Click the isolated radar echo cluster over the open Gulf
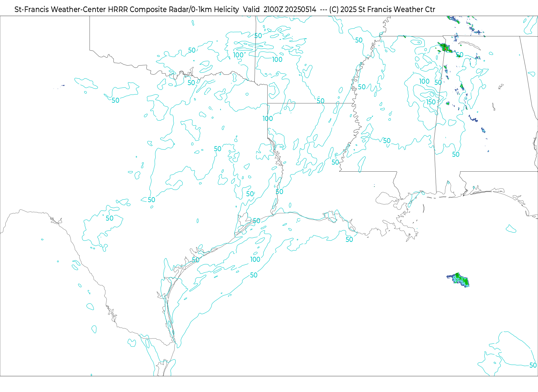 458,280
